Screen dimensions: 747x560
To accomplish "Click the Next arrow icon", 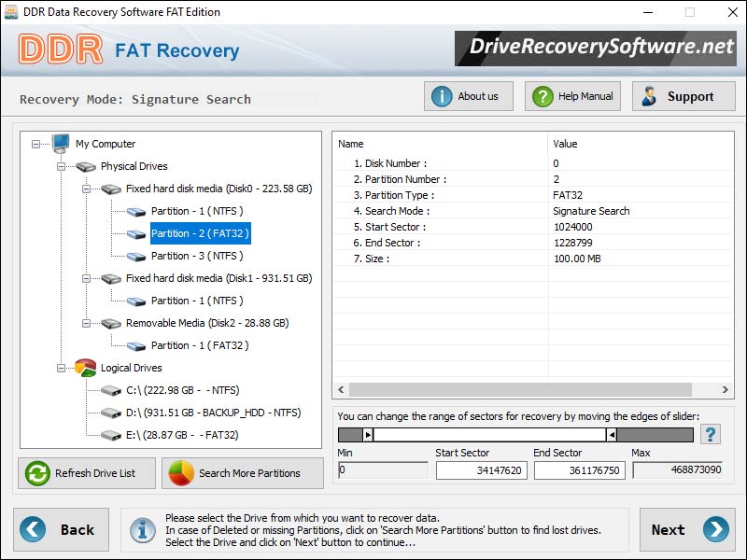I will point(716,529).
